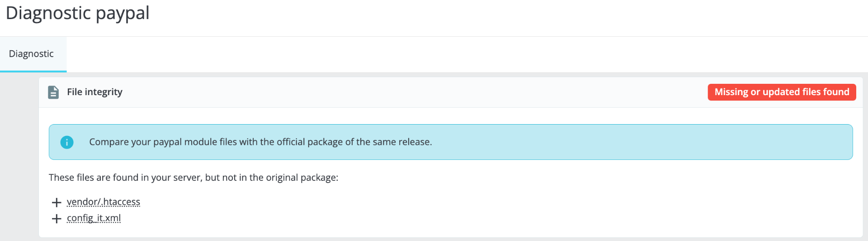The width and height of the screenshot is (868, 241).
Task: Click the File integrity heading text
Action: pos(94,92)
